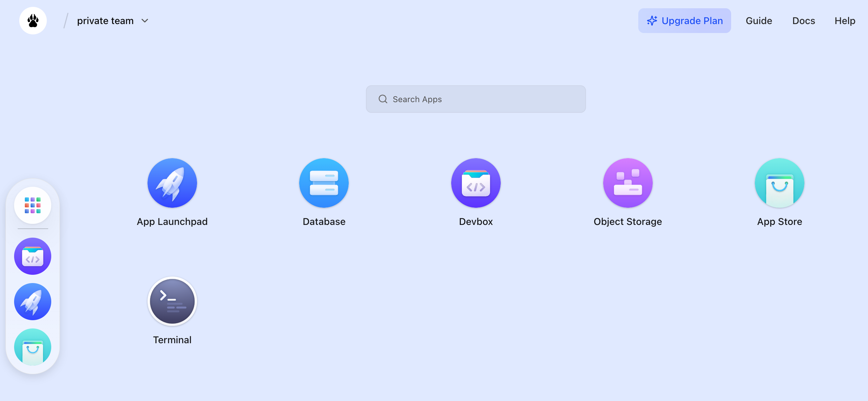Click the sparkle icon on Upgrade Plan
This screenshot has height=401, width=868.
pyautogui.click(x=652, y=21)
